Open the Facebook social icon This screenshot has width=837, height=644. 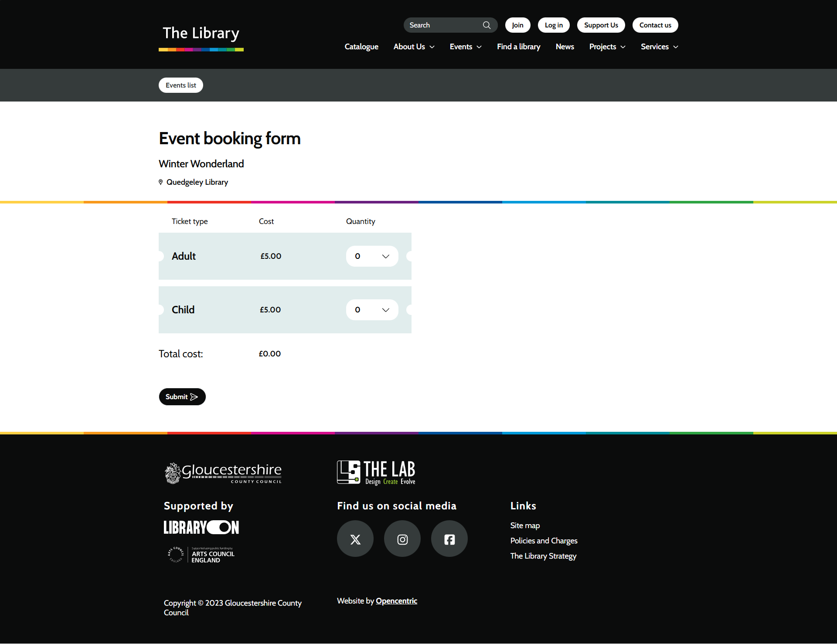click(449, 539)
